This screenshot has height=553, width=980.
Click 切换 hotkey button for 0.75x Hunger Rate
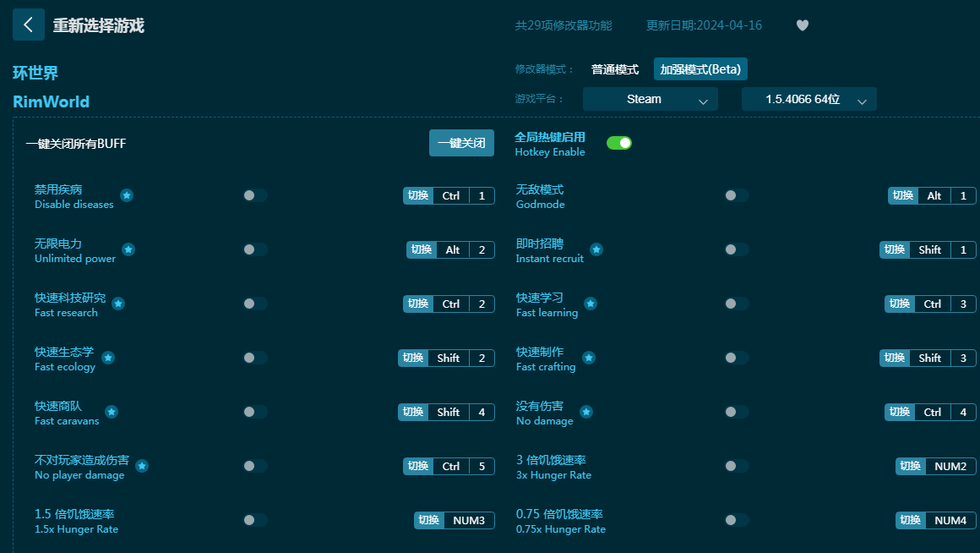click(911, 521)
